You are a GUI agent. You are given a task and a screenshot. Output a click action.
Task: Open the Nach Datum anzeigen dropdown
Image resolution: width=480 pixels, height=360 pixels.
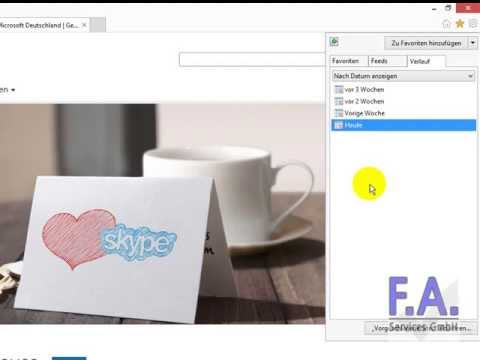403,76
